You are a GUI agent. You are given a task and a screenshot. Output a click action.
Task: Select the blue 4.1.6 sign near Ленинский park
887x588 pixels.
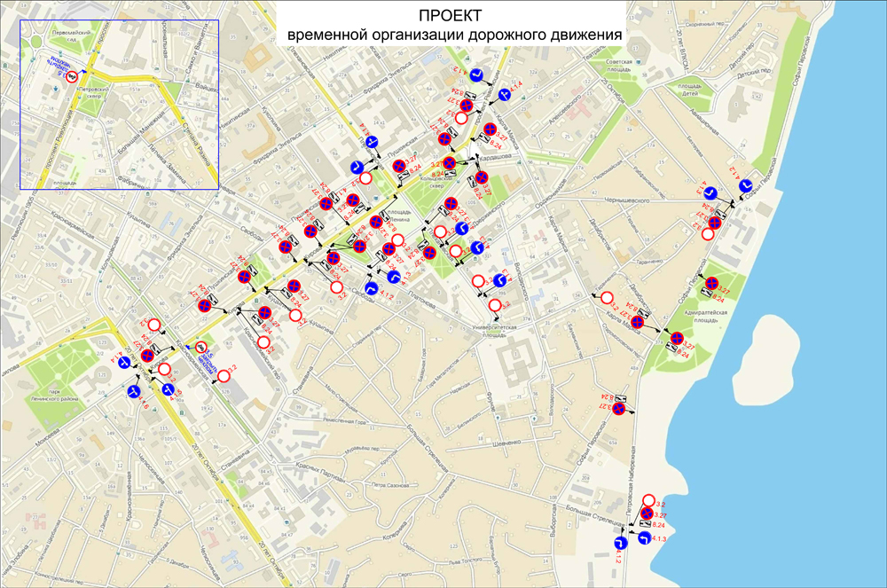pyautogui.click(x=134, y=390)
